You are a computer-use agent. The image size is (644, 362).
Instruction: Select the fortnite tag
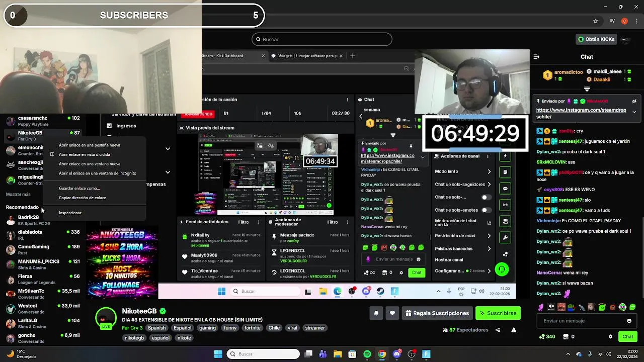pyautogui.click(x=253, y=328)
